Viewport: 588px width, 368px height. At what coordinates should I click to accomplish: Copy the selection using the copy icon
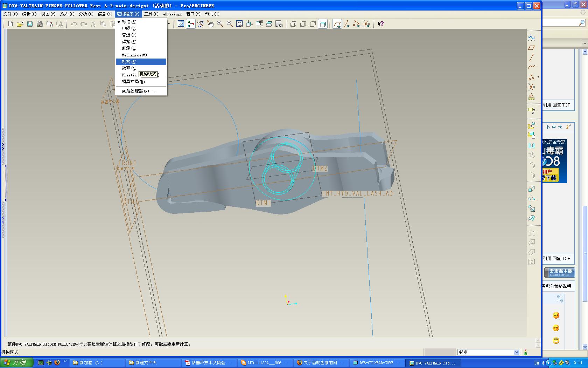(x=103, y=24)
